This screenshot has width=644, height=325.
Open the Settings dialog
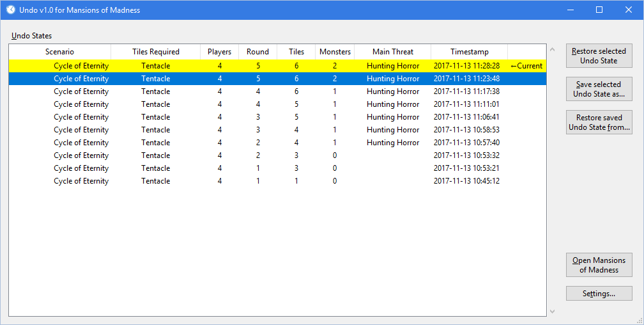(599, 293)
